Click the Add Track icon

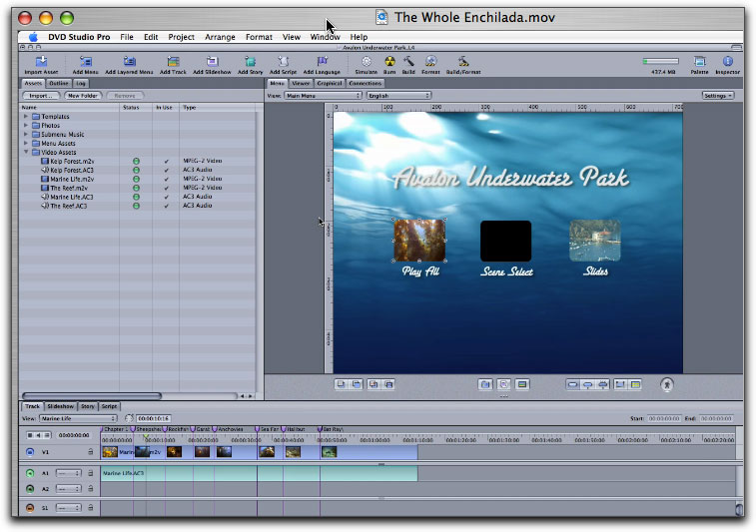(x=174, y=62)
